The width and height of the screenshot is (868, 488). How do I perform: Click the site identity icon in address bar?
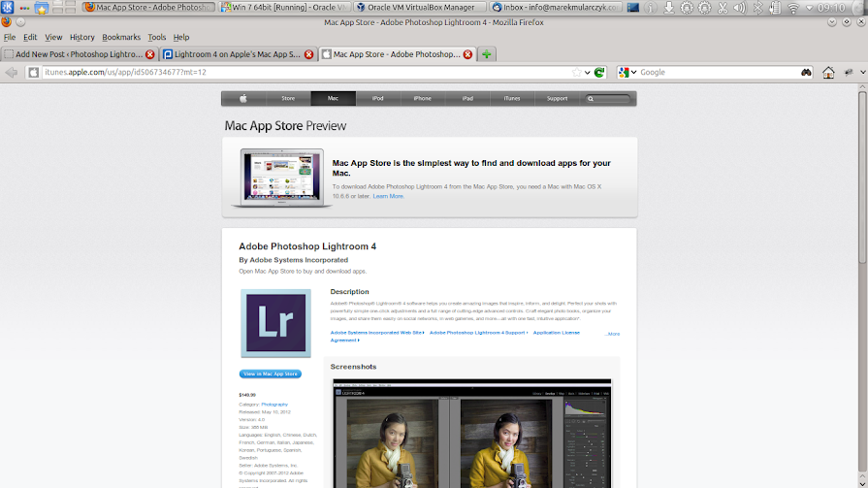click(x=34, y=73)
